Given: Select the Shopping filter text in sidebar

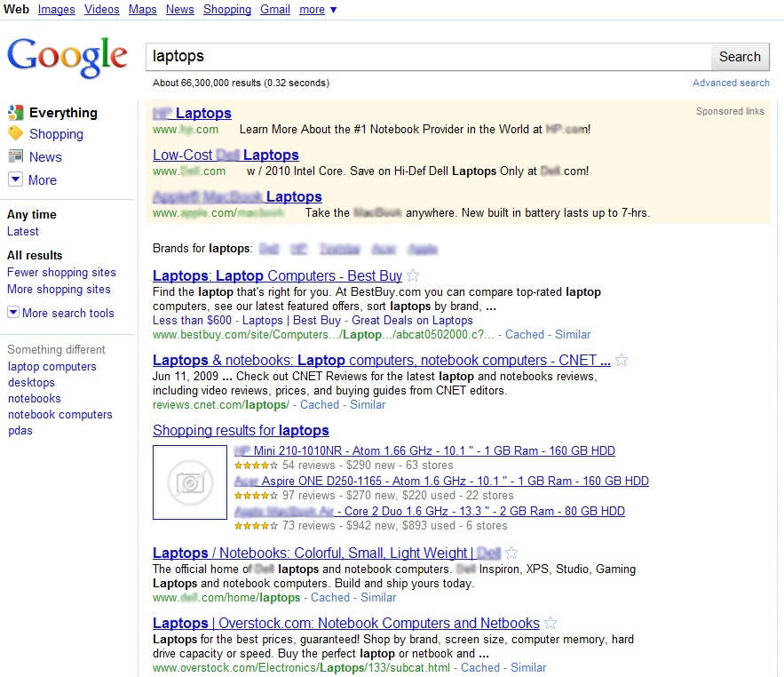Looking at the screenshot, I should pyautogui.click(x=57, y=134).
